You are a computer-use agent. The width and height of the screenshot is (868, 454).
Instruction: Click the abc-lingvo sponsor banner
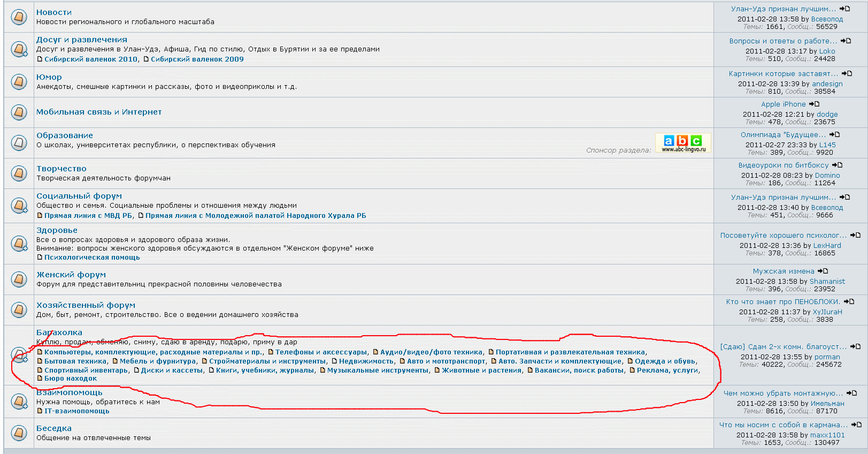(x=683, y=143)
